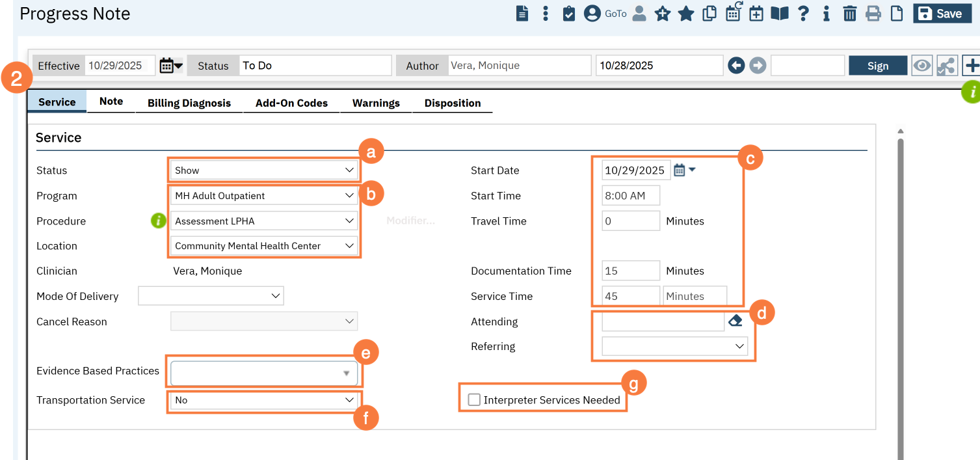Open the Mode Of Delivery dropdown
The height and width of the screenshot is (460, 980).
tap(211, 296)
